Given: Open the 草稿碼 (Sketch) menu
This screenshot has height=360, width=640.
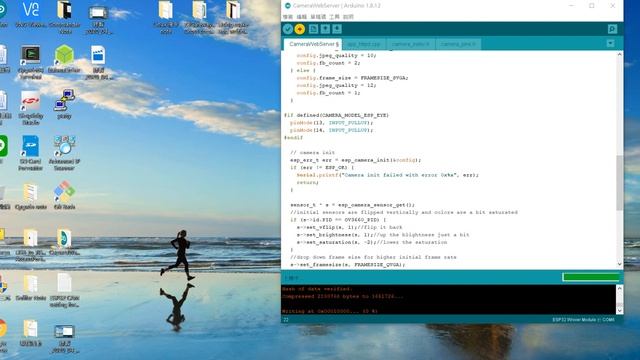Looking at the screenshot, I should pyautogui.click(x=318, y=17).
